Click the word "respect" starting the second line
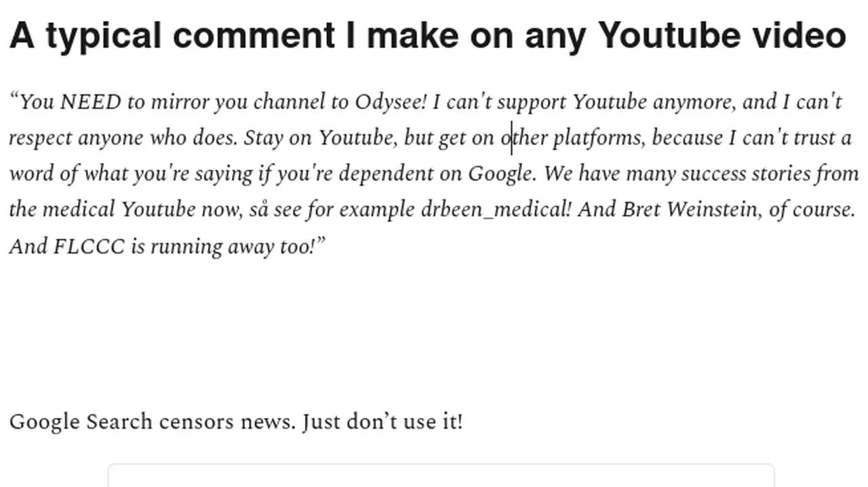The image size is (868, 487). pos(41,138)
